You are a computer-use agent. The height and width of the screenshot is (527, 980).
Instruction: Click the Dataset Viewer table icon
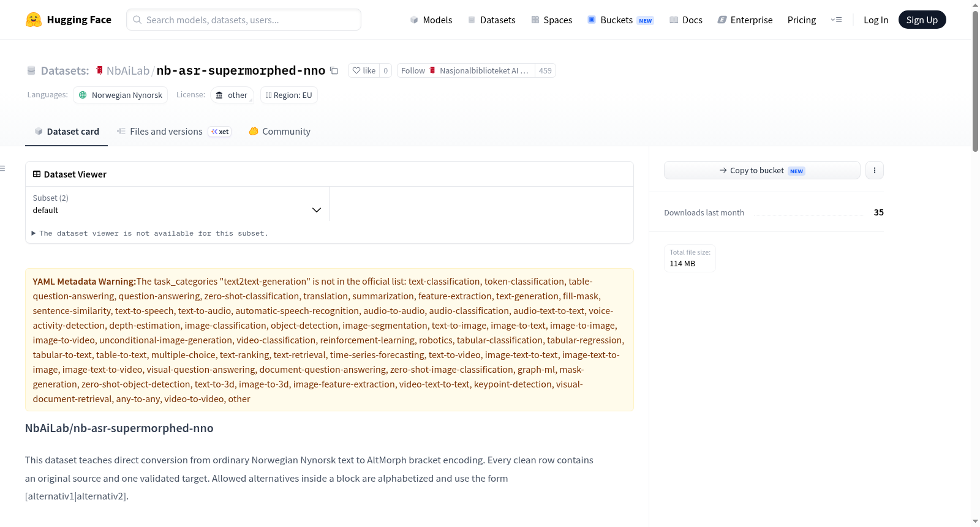tap(37, 174)
